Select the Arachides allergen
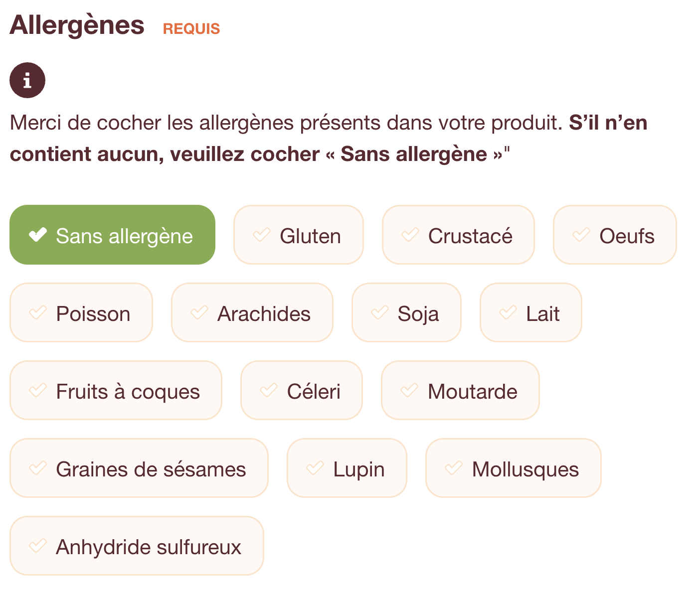700x604 pixels. click(x=252, y=312)
